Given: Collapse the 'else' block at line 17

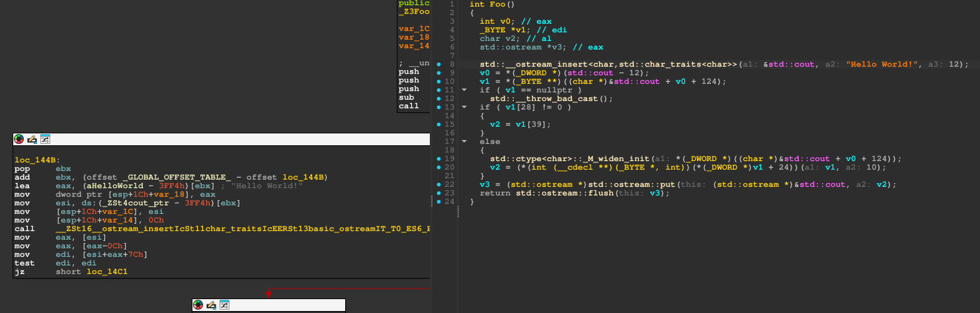Looking at the screenshot, I should tap(464, 141).
